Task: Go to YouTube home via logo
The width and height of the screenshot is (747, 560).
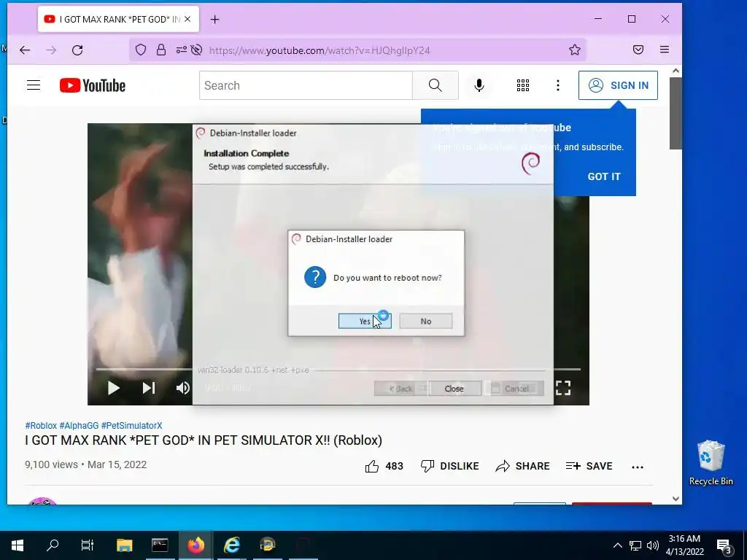Action: click(x=93, y=86)
